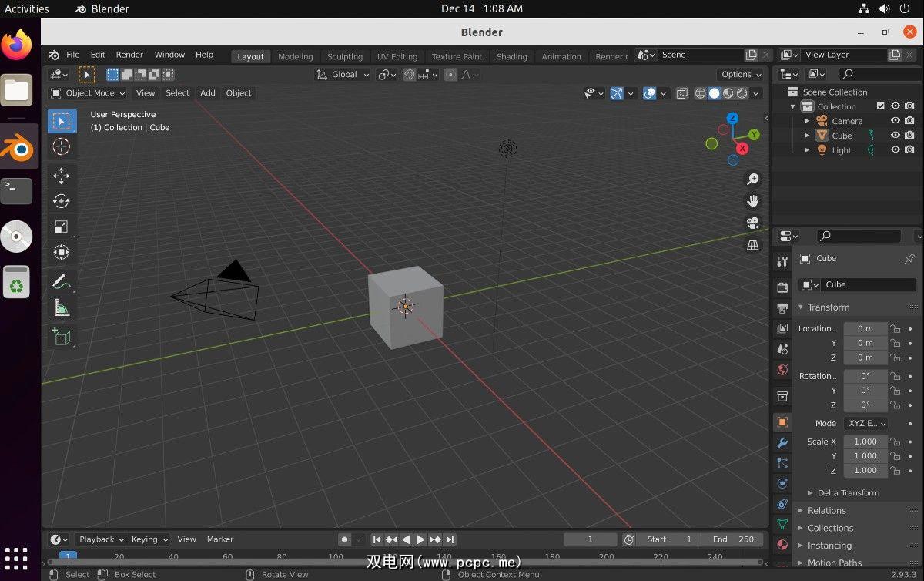Screen dimensions: 924x581
Task: Click the Add Cube tool
Action: point(62,337)
